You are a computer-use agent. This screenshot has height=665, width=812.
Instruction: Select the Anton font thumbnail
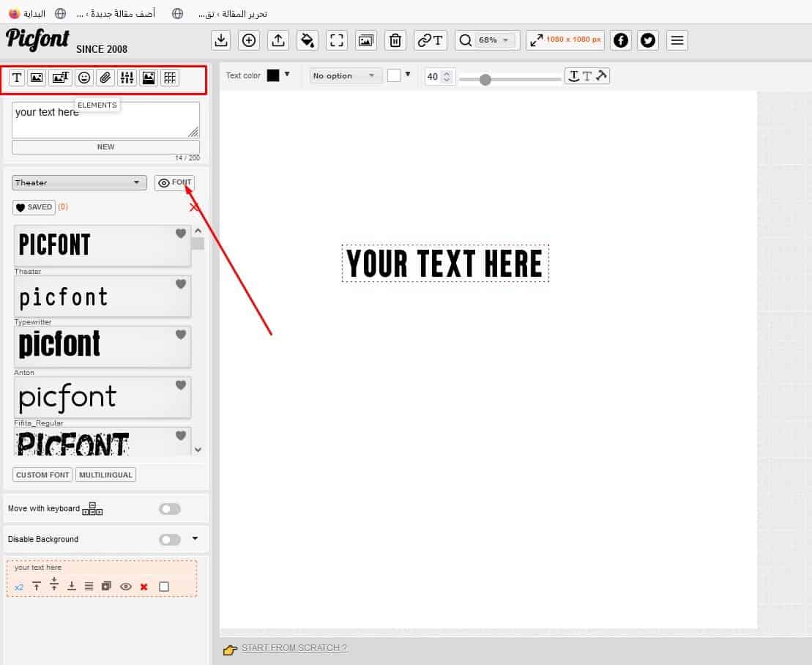click(103, 346)
